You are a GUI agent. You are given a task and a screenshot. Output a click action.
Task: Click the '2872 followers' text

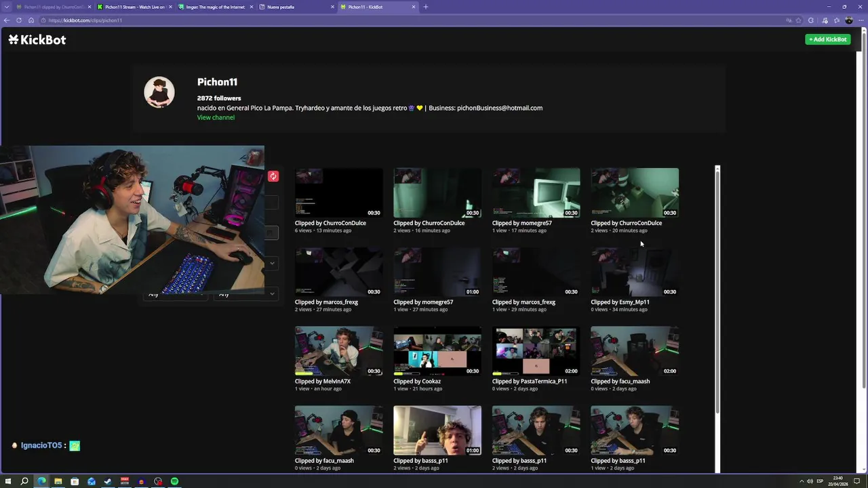tap(219, 98)
